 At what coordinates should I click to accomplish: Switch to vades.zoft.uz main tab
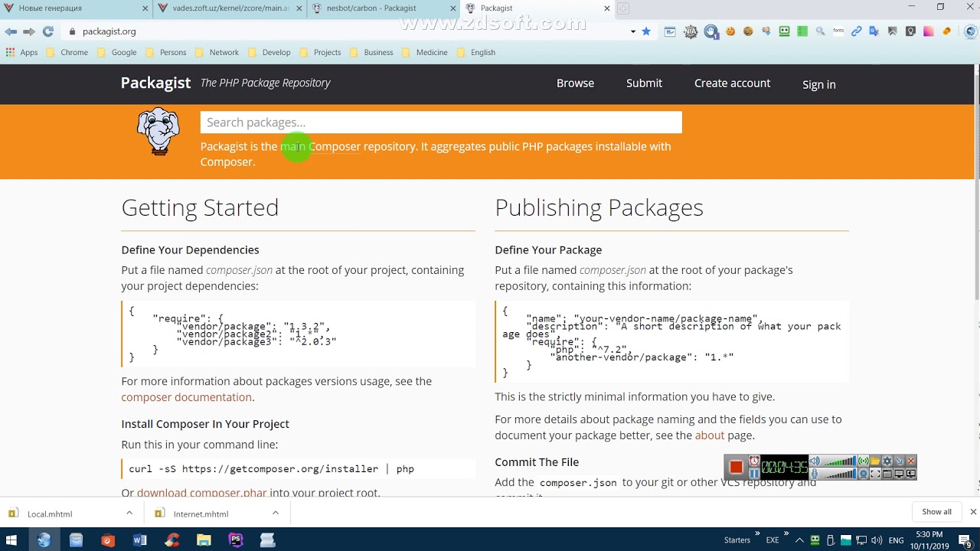(x=230, y=8)
